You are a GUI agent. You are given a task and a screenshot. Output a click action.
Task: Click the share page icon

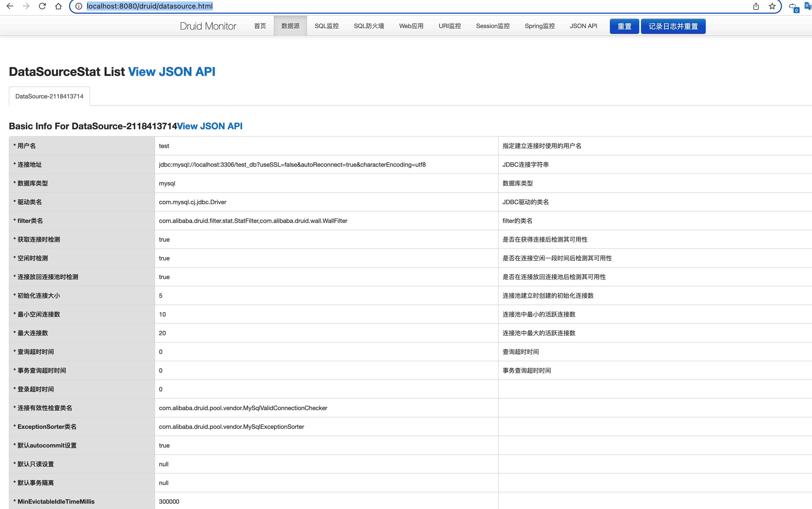click(756, 6)
